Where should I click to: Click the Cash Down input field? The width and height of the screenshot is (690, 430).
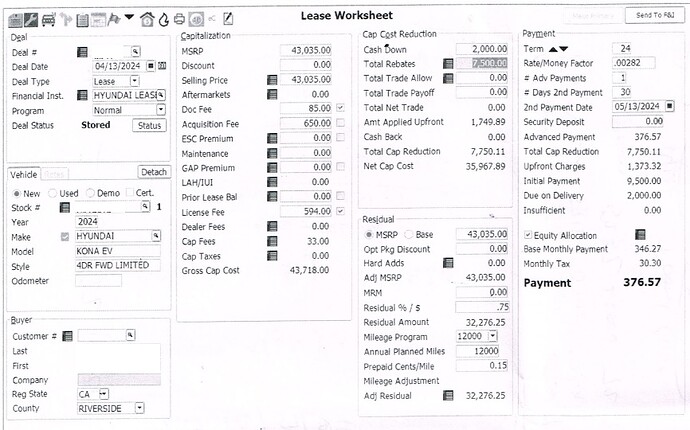483,49
